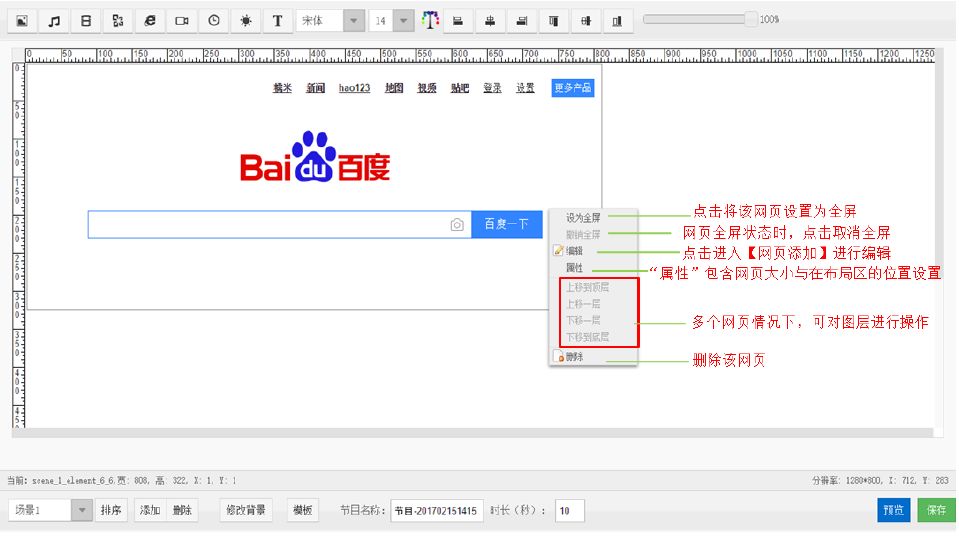Open the font size 14 dropdown
This screenshot has width=959, height=537.
[x=403, y=21]
